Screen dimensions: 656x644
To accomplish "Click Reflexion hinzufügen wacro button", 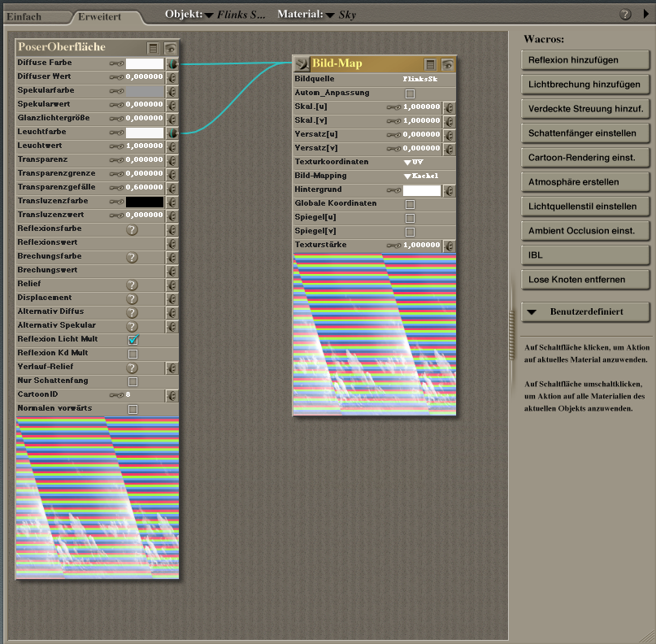I will 585,60.
